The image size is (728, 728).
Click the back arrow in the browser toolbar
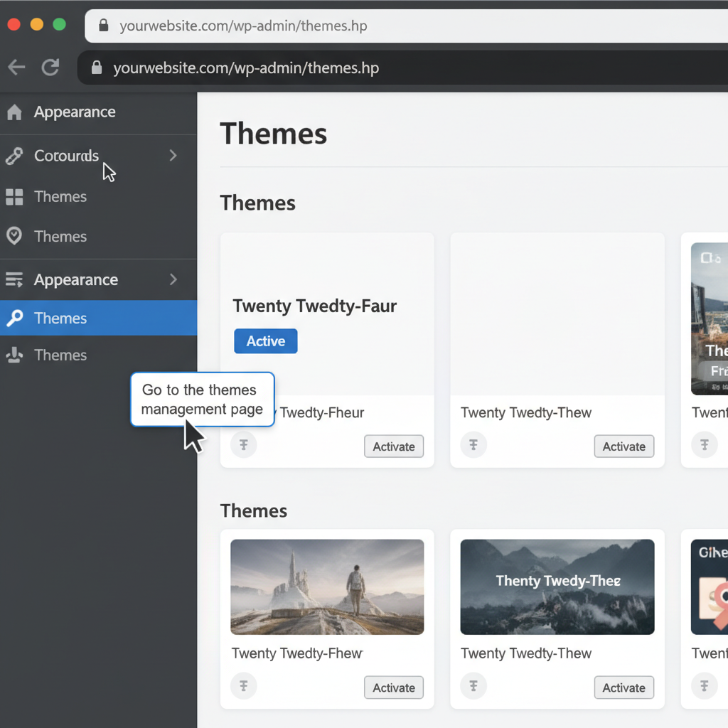pos(16,67)
